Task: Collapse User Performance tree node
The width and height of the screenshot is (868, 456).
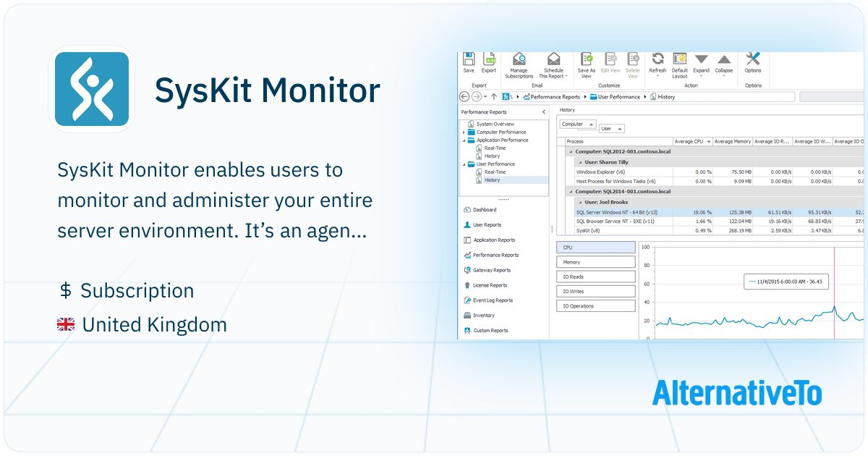Action: tap(464, 164)
